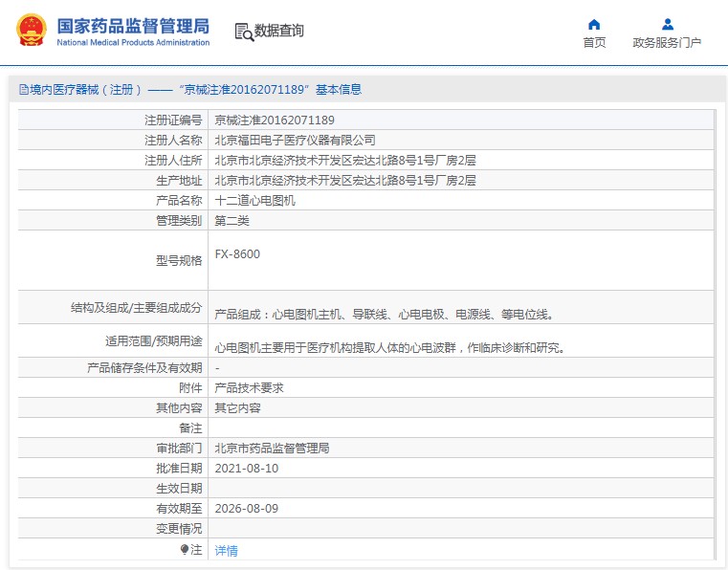Image resolution: width=728 pixels, height=570 pixels.
Task: Click the expiry date 2026-08-09
Action: [x=246, y=509]
